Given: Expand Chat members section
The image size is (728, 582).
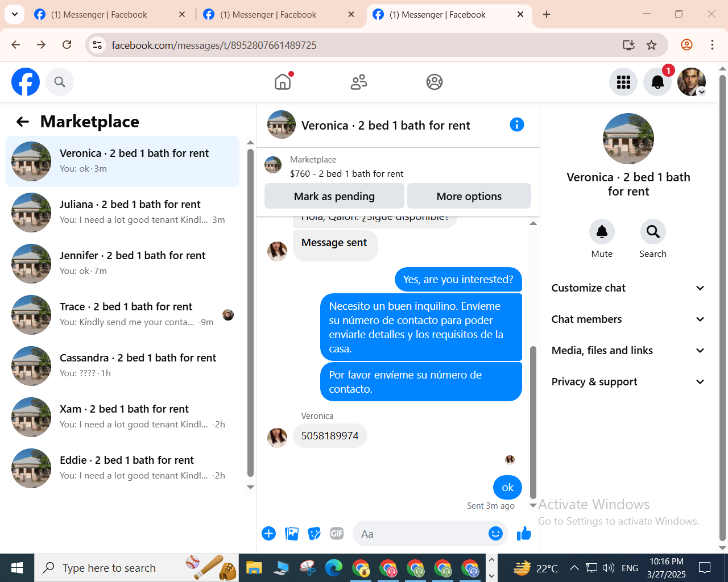Looking at the screenshot, I should pyautogui.click(x=628, y=319).
